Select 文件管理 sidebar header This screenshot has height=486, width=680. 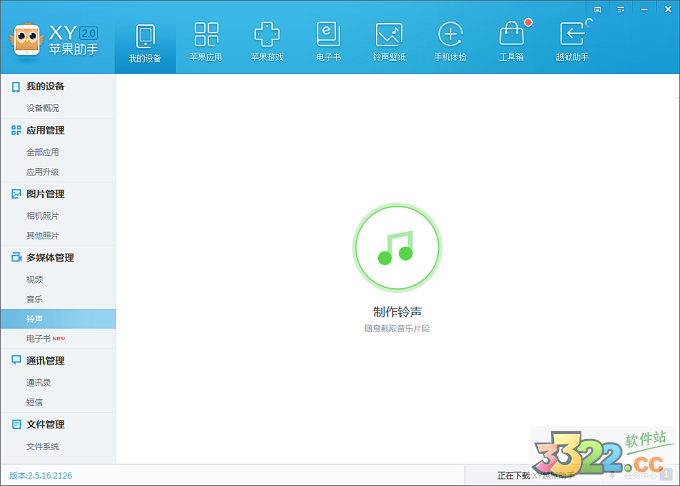pos(45,424)
